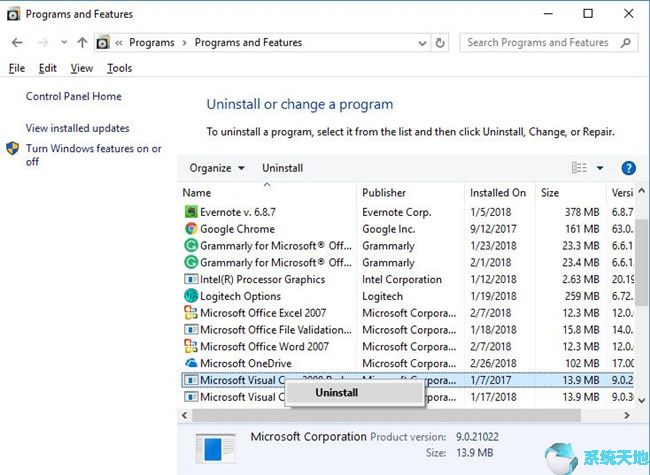Click Grammarly icon installed 1/23/2018

coord(191,245)
